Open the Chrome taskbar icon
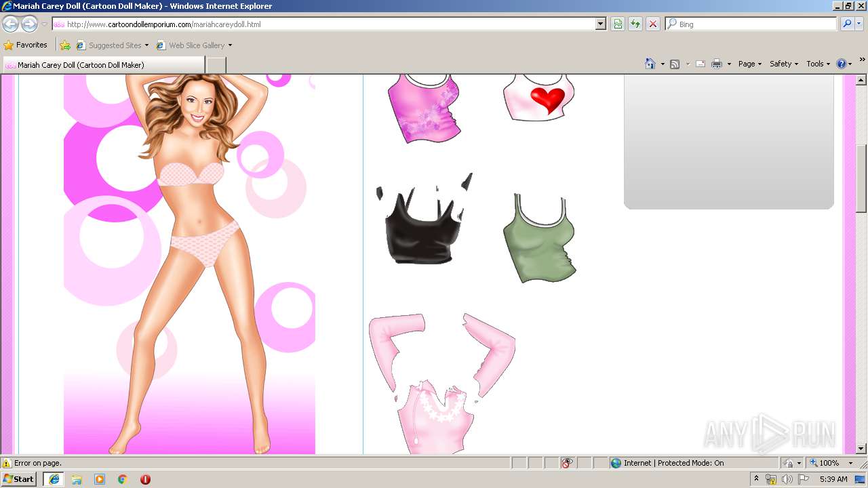The image size is (868, 488). point(123,479)
